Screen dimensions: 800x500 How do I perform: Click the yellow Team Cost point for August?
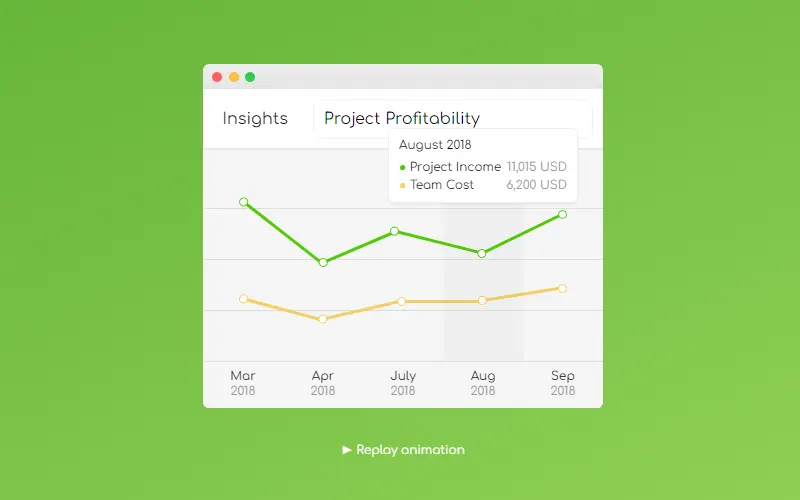(x=482, y=301)
